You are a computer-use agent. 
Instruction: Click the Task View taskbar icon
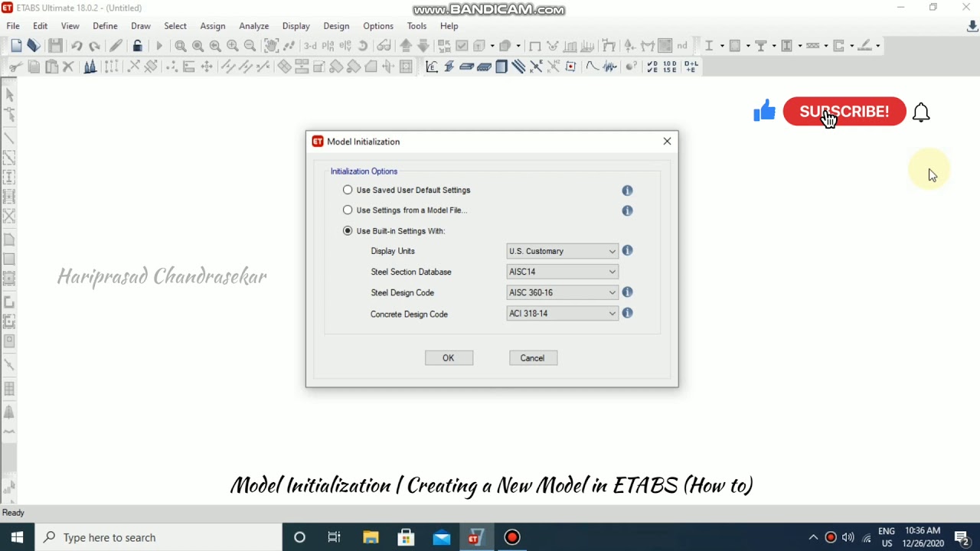point(335,537)
